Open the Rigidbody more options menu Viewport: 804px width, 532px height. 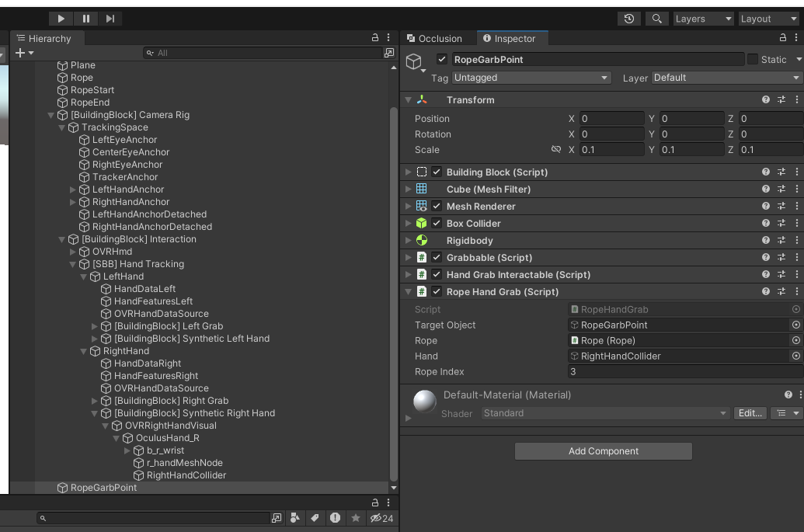point(796,240)
